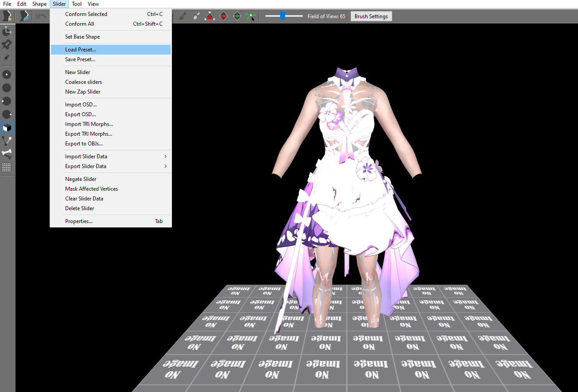Toggle the highlighted white cube textures icon
The image size is (578, 392).
coord(7,128)
